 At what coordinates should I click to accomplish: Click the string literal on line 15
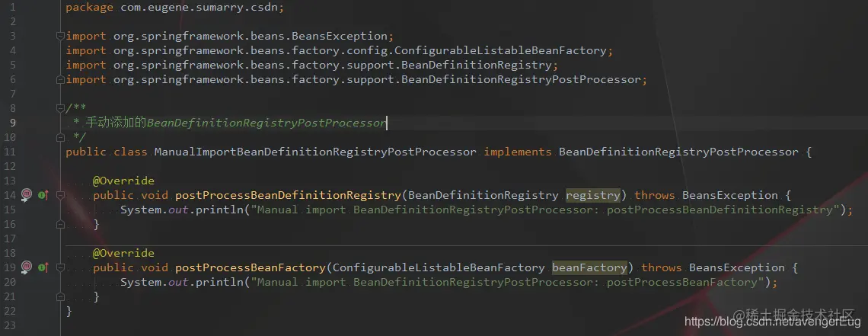click(x=545, y=210)
